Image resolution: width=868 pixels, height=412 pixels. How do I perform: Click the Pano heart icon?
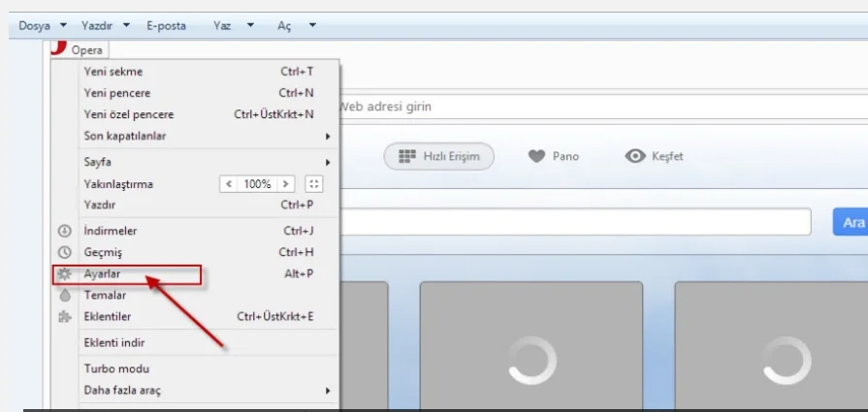tap(536, 156)
